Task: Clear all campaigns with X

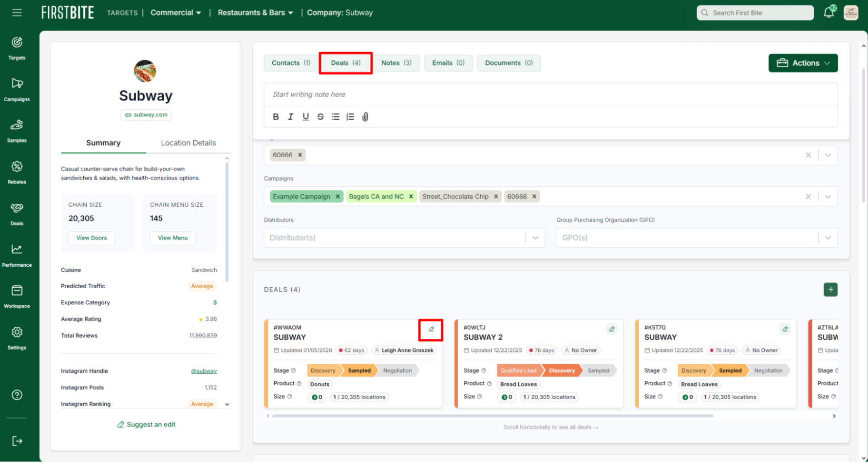Action: [x=808, y=197]
